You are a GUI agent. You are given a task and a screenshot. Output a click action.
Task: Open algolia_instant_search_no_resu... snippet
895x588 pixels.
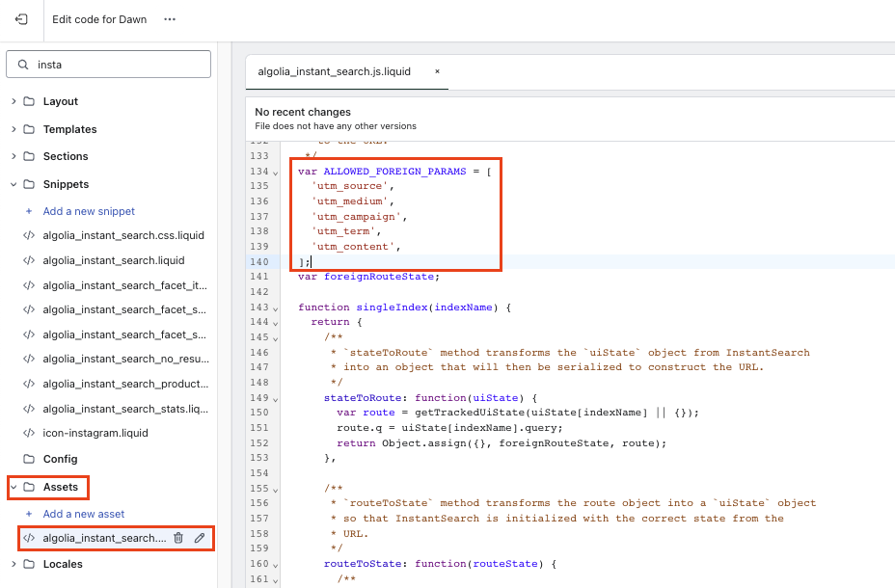(x=126, y=359)
